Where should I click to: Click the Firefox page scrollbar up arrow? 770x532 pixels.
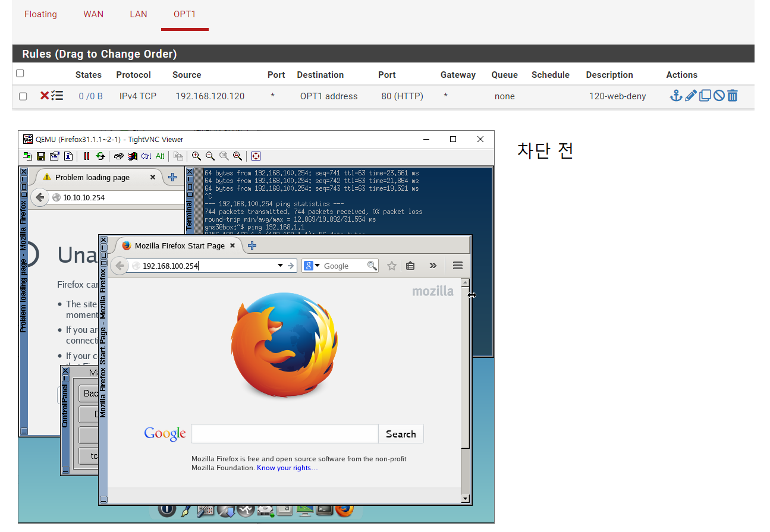click(x=466, y=284)
